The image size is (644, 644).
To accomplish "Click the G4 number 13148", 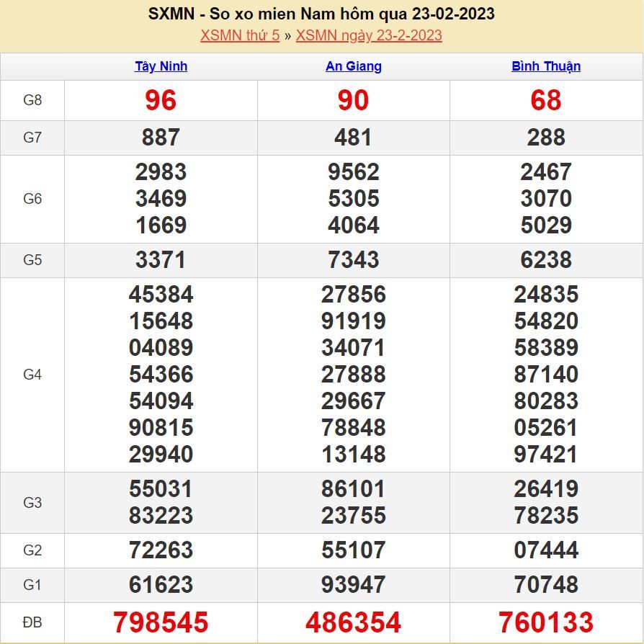I will (x=353, y=455).
